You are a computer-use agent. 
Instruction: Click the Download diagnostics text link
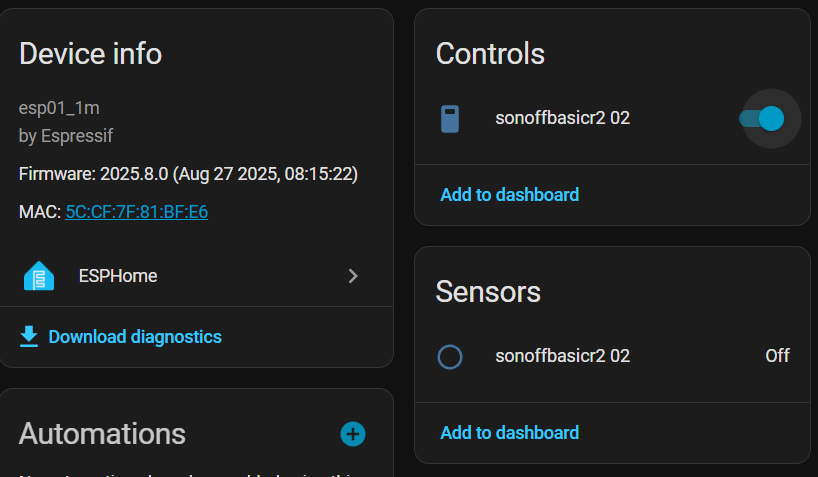[135, 337]
